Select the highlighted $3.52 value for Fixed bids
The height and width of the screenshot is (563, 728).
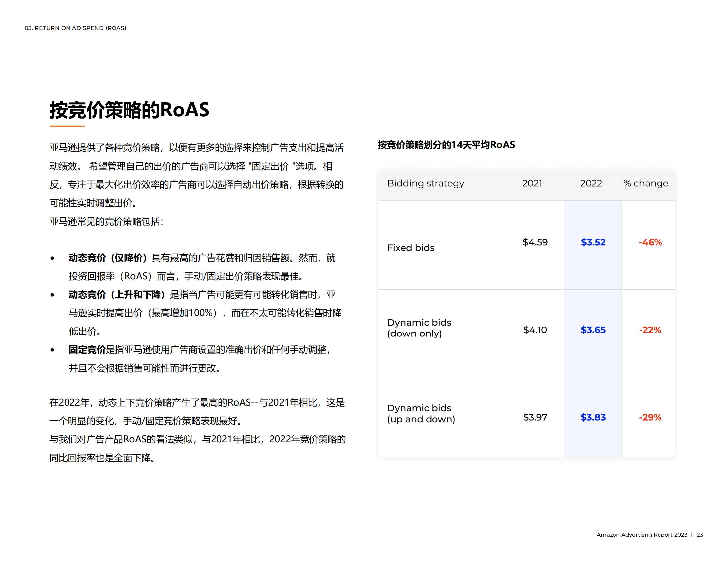pos(593,243)
